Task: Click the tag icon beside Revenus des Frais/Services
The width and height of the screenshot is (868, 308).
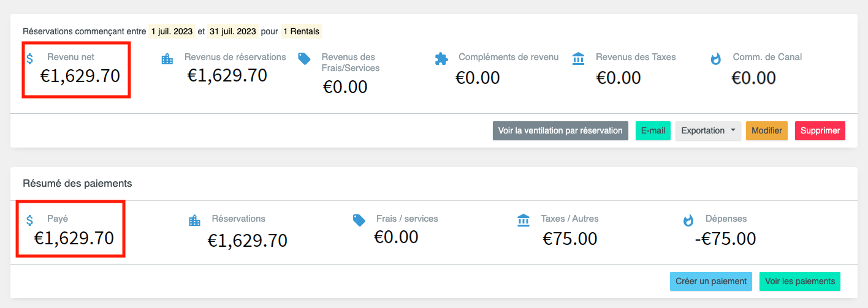Action: [304, 59]
